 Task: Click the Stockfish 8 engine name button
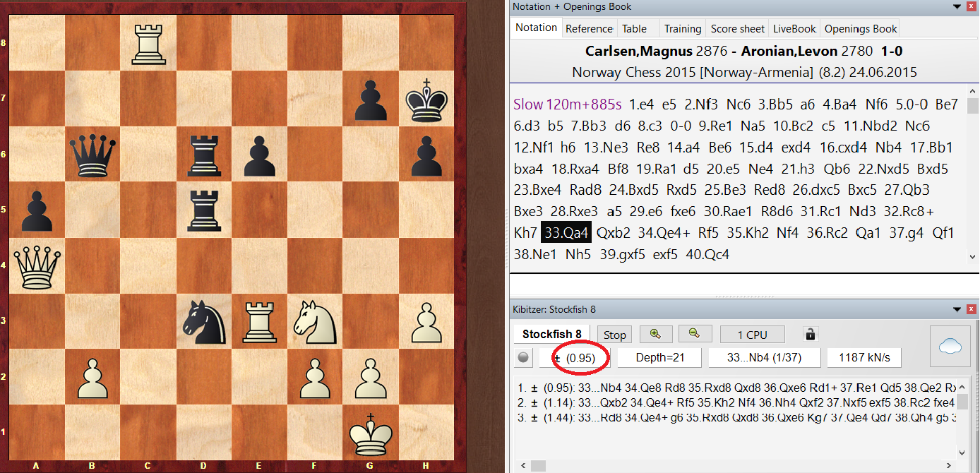[x=551, y=335]
